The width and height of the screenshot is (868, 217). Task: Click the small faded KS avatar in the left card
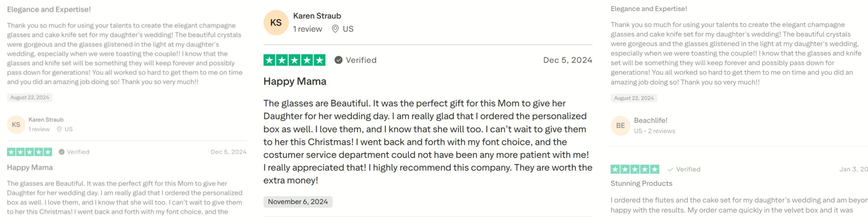(16, 125)
